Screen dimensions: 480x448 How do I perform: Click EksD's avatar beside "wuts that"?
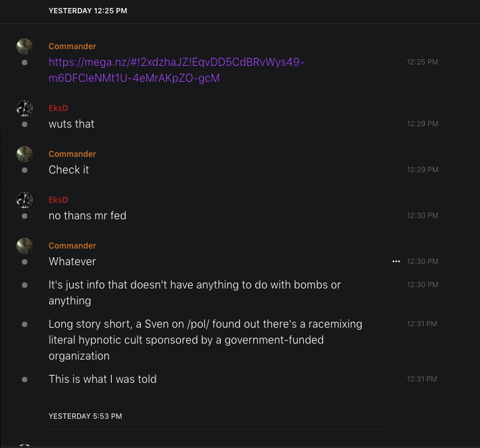(x=25, y=108)
